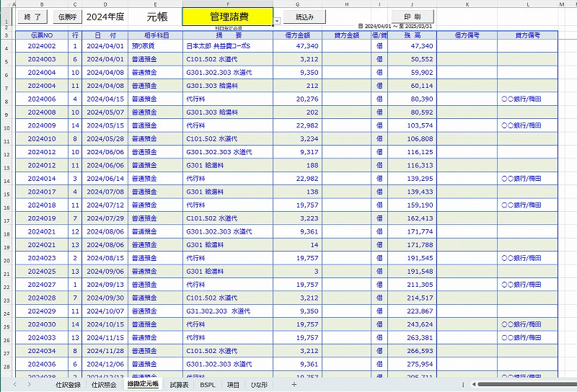Switch to the 仕訳登録 sheet tab
This screenshot has width=577, height=392.
(69, 385)
